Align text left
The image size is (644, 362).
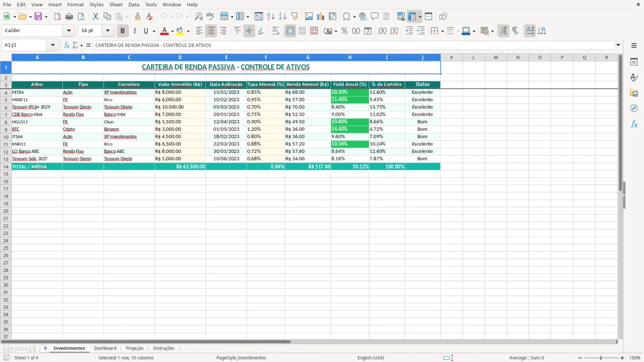pyautogui.click(x=199, y=31)
